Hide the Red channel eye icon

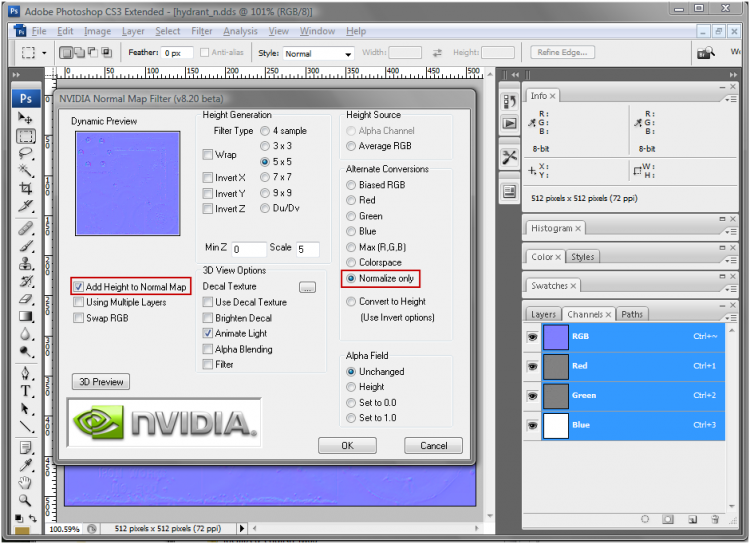[532, 366]
